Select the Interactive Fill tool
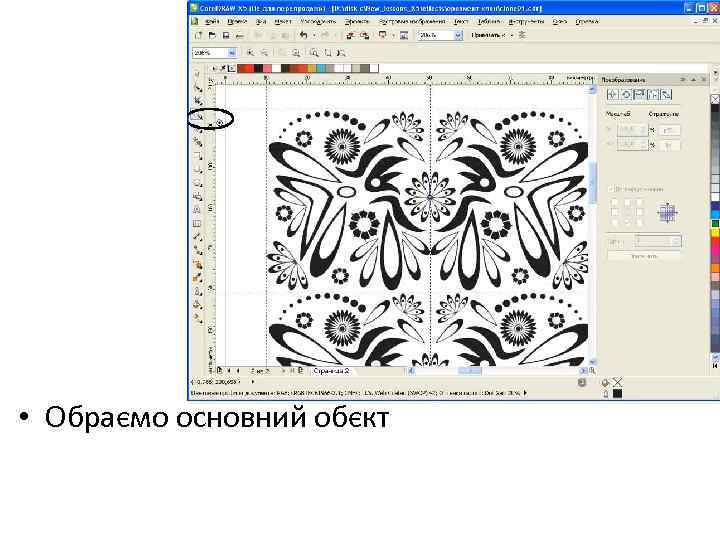The height and width of the screenshot is (540, 720). pyautogui.click(x=197, y=318)
